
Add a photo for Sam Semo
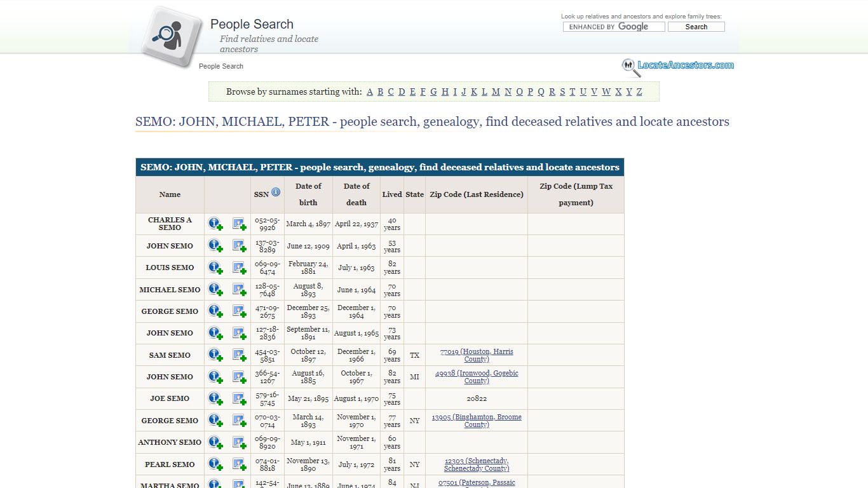pos(240,355)
